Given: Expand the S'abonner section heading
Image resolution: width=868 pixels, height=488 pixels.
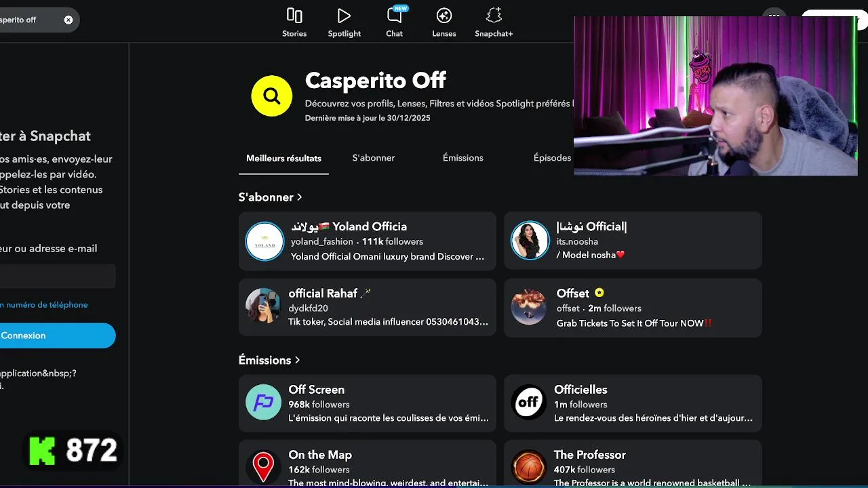Looking at the screenshot, I should (270, 197).
